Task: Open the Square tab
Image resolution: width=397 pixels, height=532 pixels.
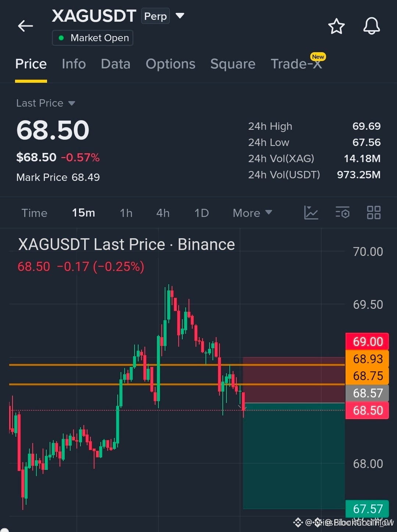Action: tap(233, 64)
